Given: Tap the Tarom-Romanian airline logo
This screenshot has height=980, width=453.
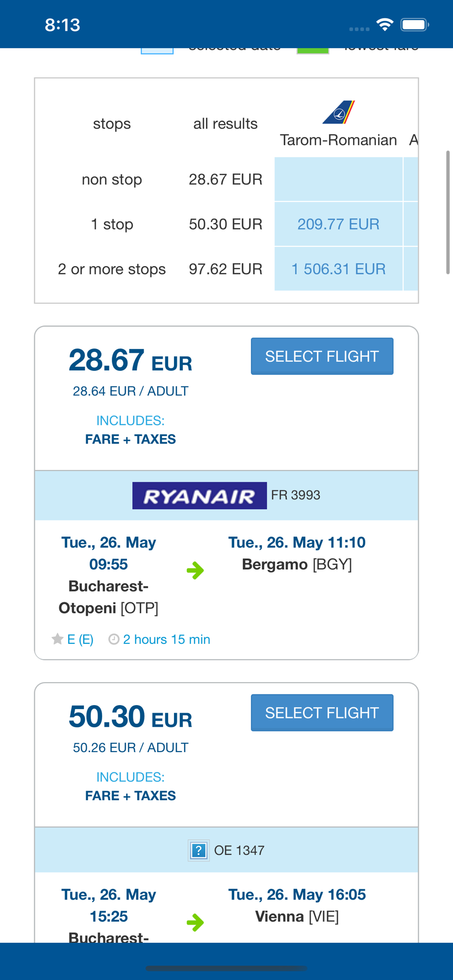Looking at the screenshot, I should (338, 112).
